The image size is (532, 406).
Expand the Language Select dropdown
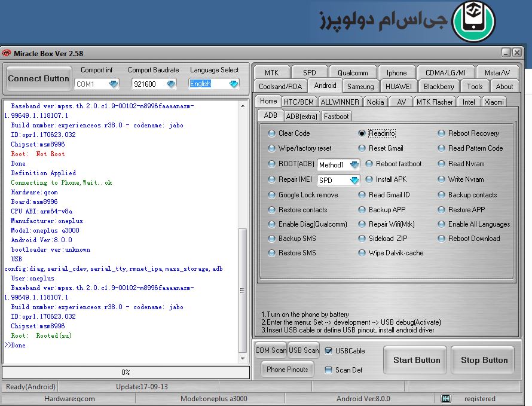[234, 84]
